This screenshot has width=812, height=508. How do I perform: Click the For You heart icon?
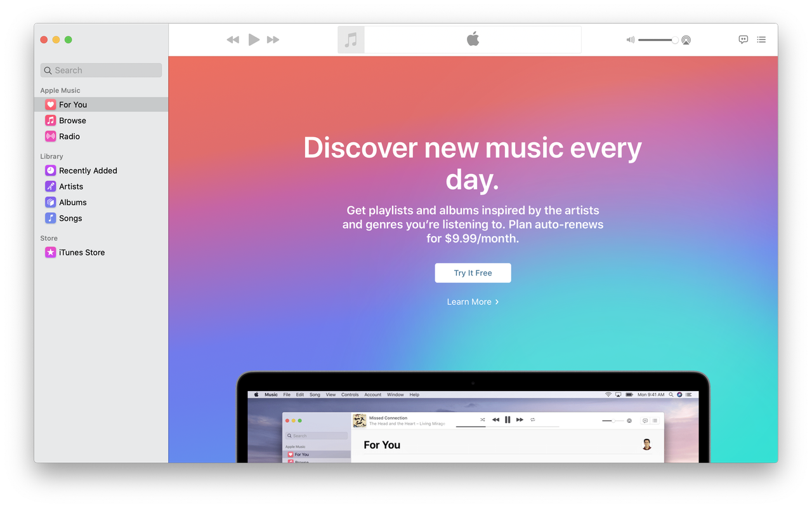click(51, 105)
